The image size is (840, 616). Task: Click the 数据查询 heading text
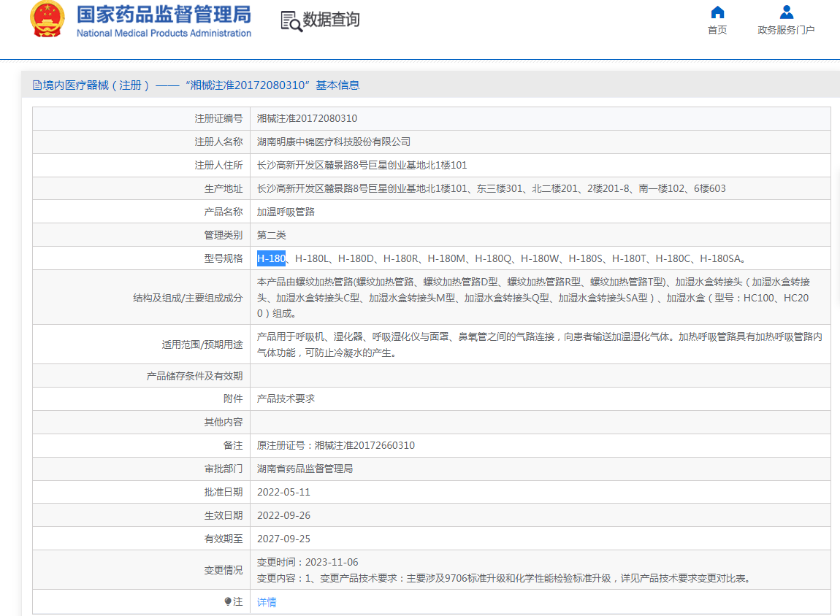[x=331, y=20]
